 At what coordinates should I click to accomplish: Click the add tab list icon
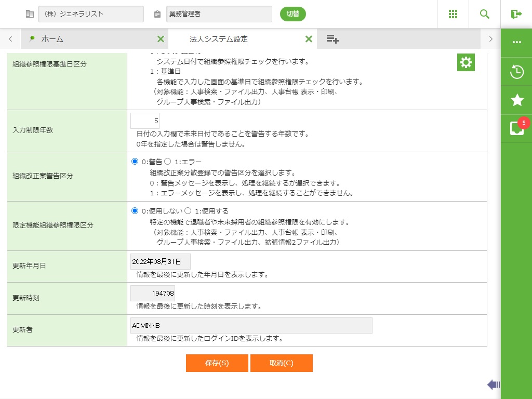pos(332,39)
